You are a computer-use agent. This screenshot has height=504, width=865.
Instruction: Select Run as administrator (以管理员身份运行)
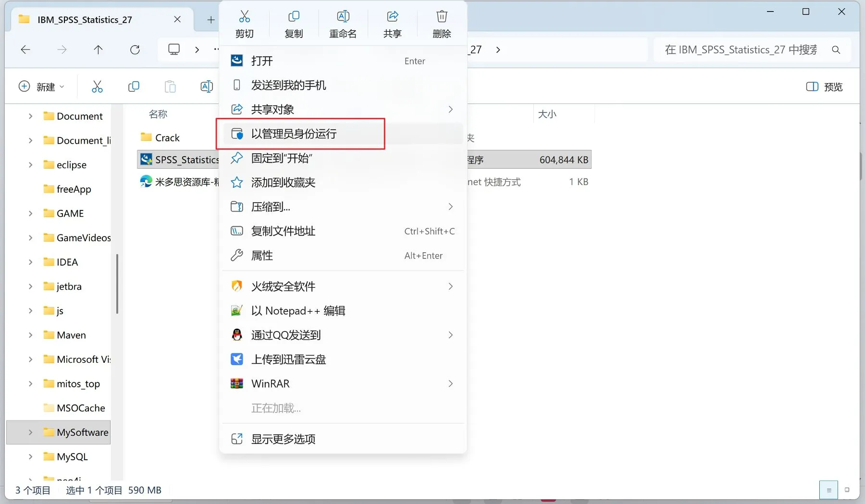(343, 134)
